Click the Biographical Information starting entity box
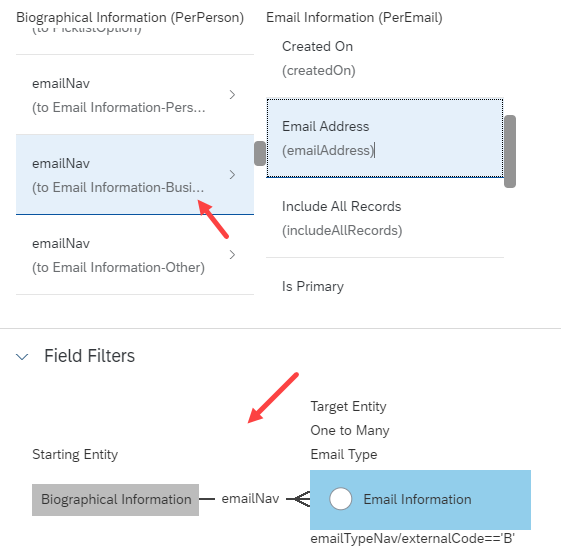This screenshot has width=561, height=560. click(x=116, y=500)
